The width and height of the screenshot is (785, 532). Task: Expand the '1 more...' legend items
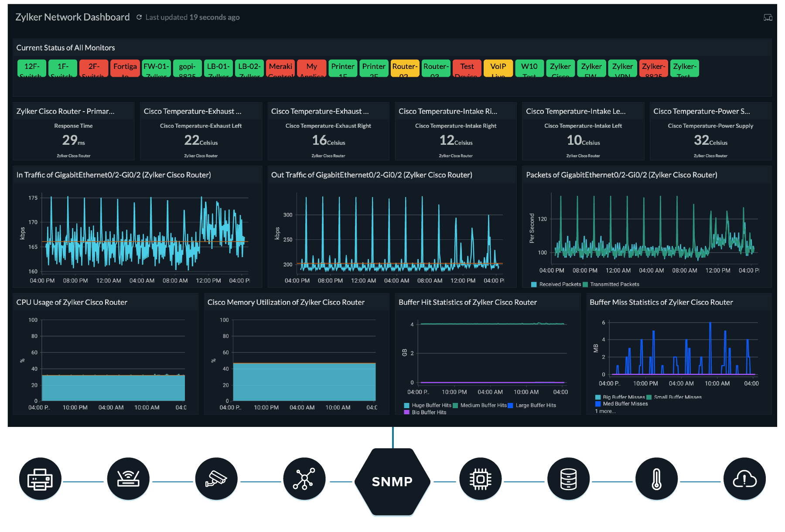(605, 411)
